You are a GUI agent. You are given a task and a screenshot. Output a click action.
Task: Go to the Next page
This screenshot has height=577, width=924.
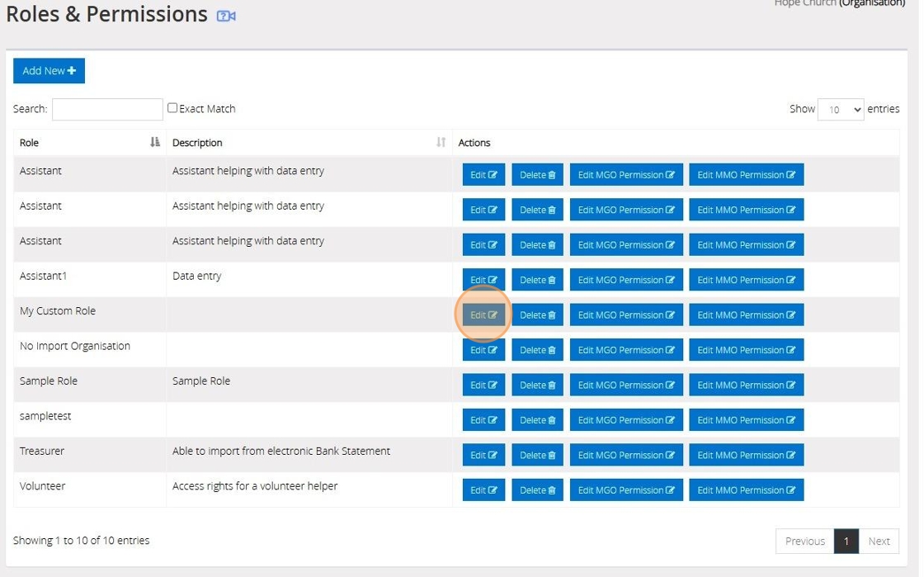pos(879,542)
